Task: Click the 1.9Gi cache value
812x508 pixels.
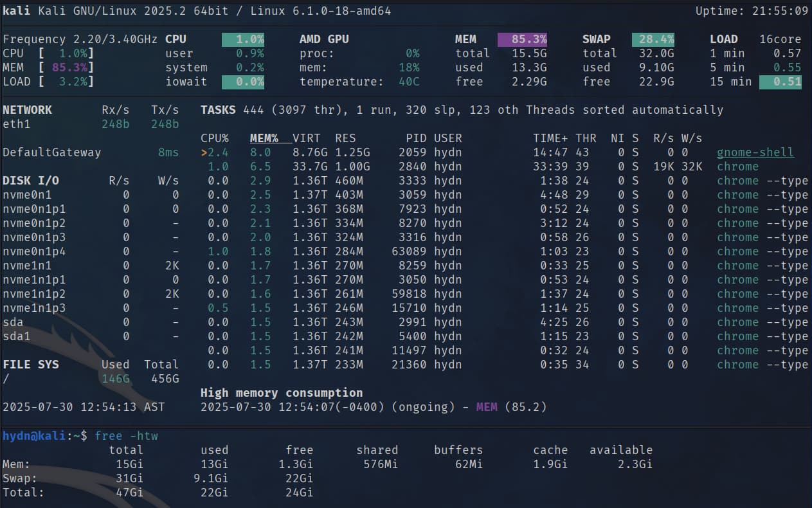Action: pos(550,464)
